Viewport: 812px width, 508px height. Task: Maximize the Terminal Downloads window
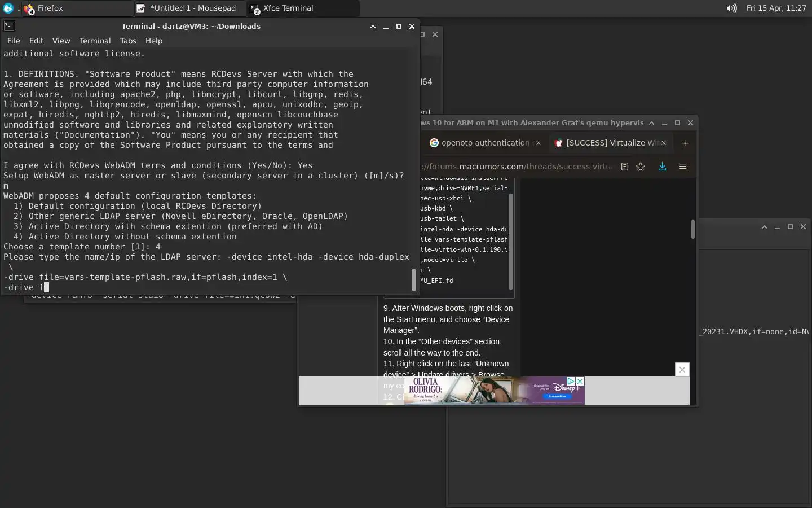click(399, 27)
